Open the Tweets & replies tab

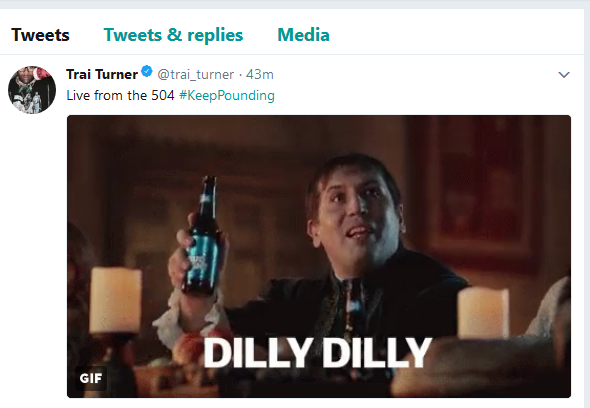point(173,35)
